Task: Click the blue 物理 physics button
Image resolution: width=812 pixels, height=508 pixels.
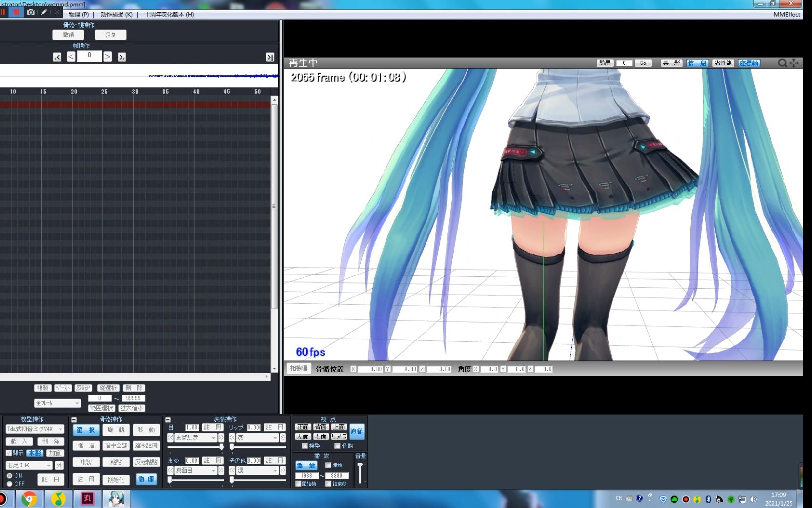Action: tap(146, 480)
